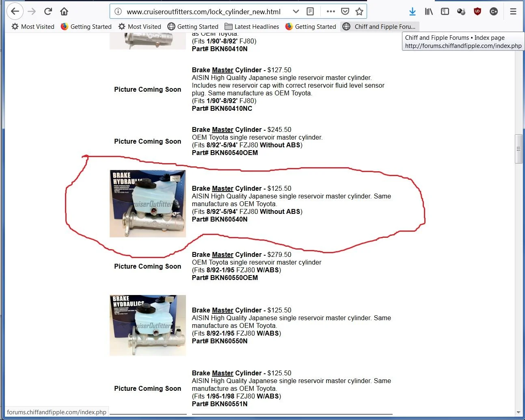Viewport: 525px width, 420px height.
Task: Open the Library view icon
Action: point(429,11)
